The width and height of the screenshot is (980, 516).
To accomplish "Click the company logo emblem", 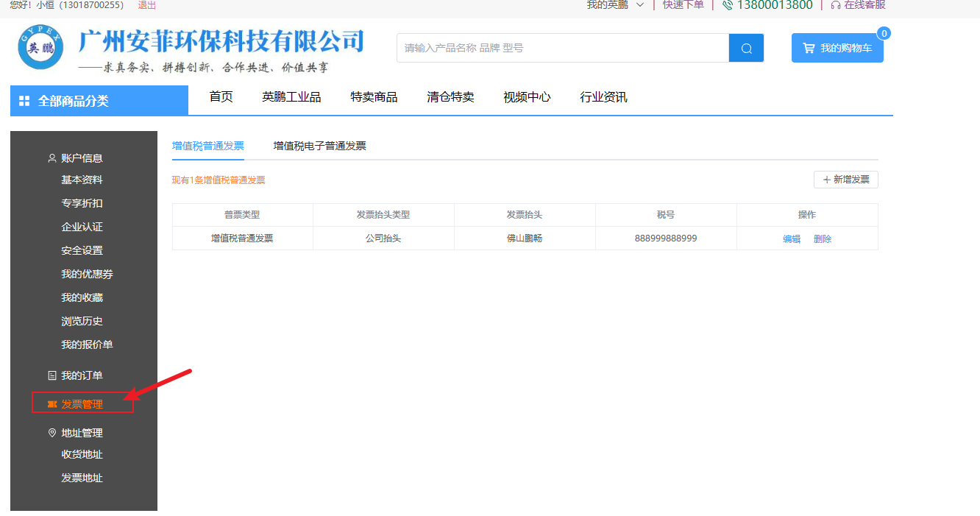I will click(x=41, y=49).
